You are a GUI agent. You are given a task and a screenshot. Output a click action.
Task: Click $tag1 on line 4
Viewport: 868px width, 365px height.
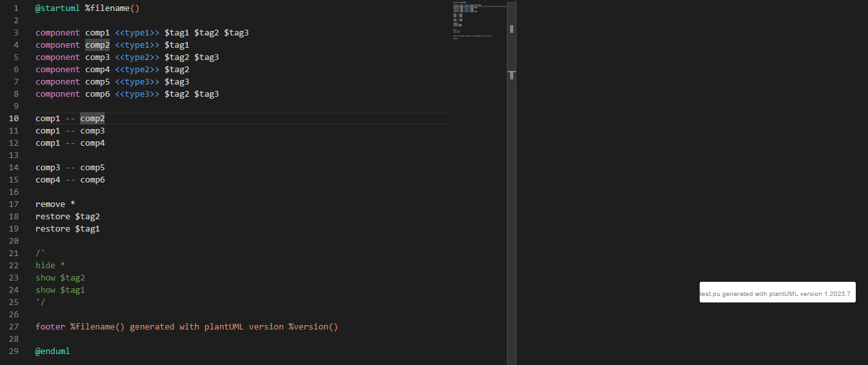click(177, 45)
